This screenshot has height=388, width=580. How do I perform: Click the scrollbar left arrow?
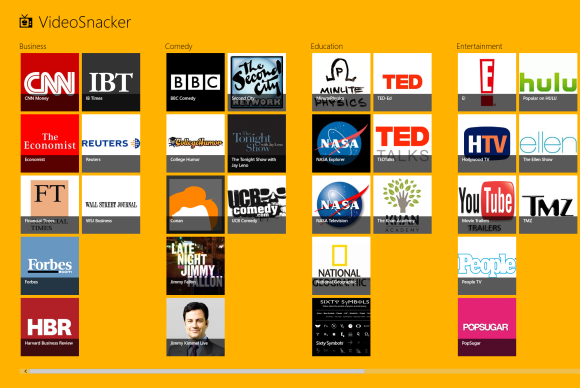[x=25, y=371]
